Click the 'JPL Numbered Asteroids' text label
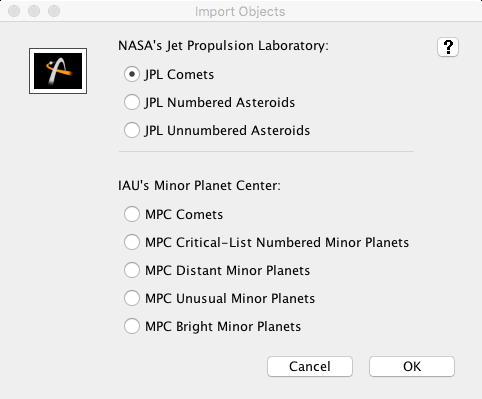The image size is (482, 399). 220,102
